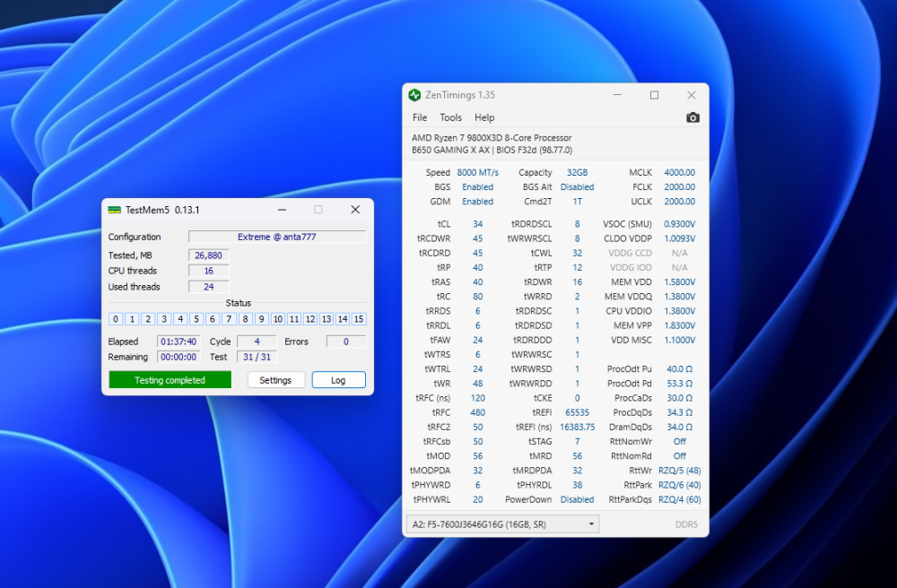Click the Tested, MB field showing 26,880
Viewport: 897px width, 588px height.
[x=208, y=255]
